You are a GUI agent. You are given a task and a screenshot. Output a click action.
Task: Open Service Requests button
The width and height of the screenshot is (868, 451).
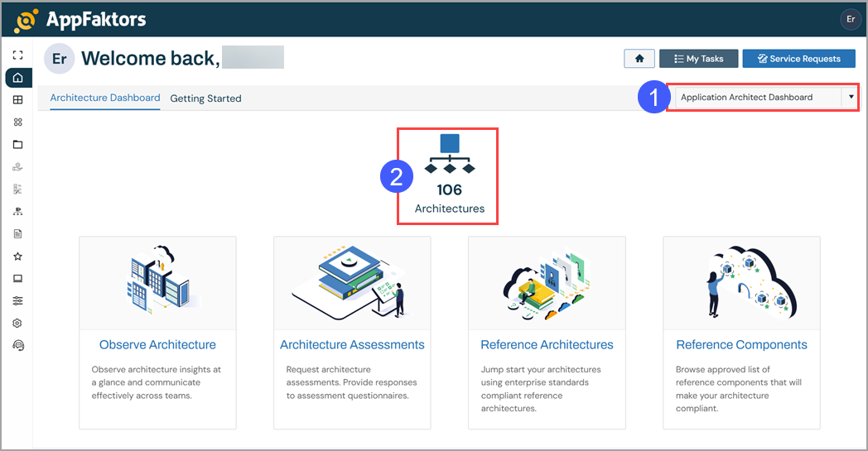click(798, 59)
